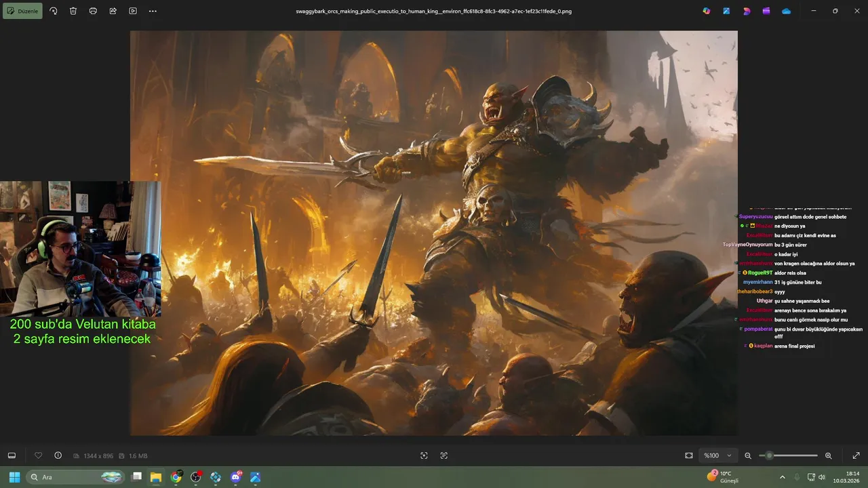Screen dimensions: 868x488
Task: Open the purple video editor icon in the title bar
Action: [x=766, y=11]
